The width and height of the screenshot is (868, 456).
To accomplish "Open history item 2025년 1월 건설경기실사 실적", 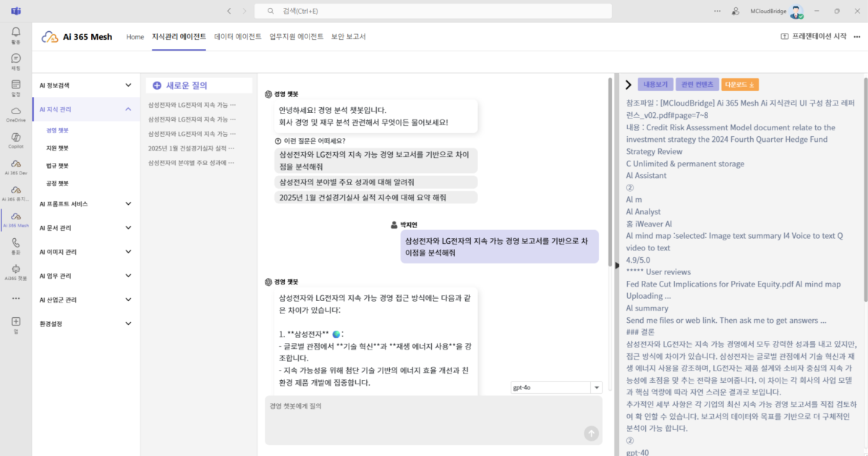I will point(192,148).
